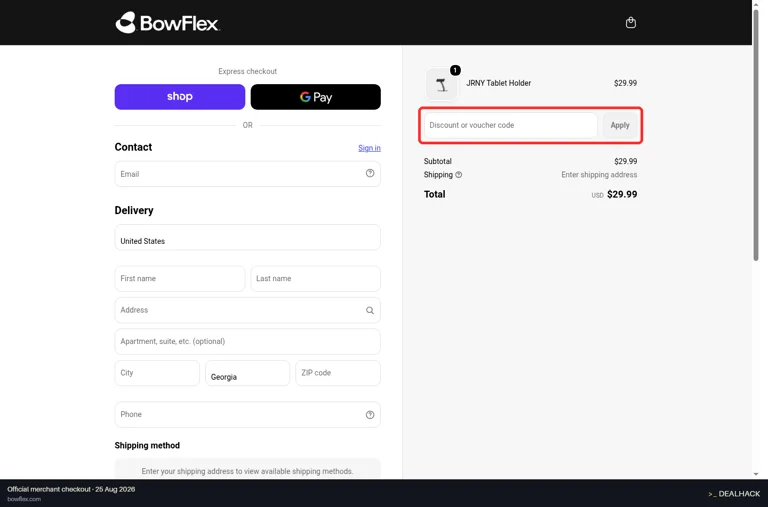Screen dimensions: 768x507
Task: Open the shopping bag cart icon
Action: point(630,23)
